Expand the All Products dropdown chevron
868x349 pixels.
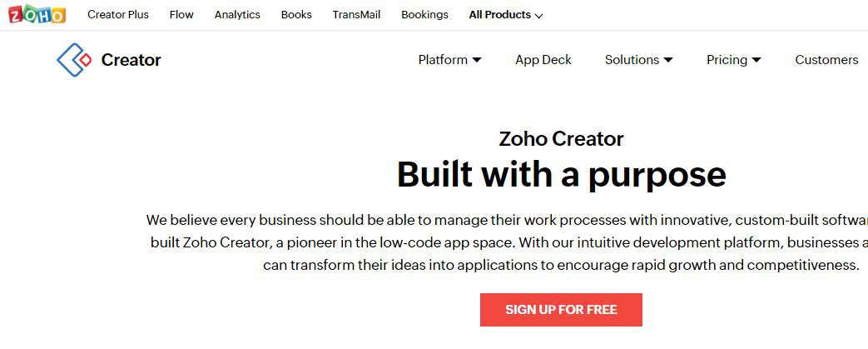click(538, 16)
